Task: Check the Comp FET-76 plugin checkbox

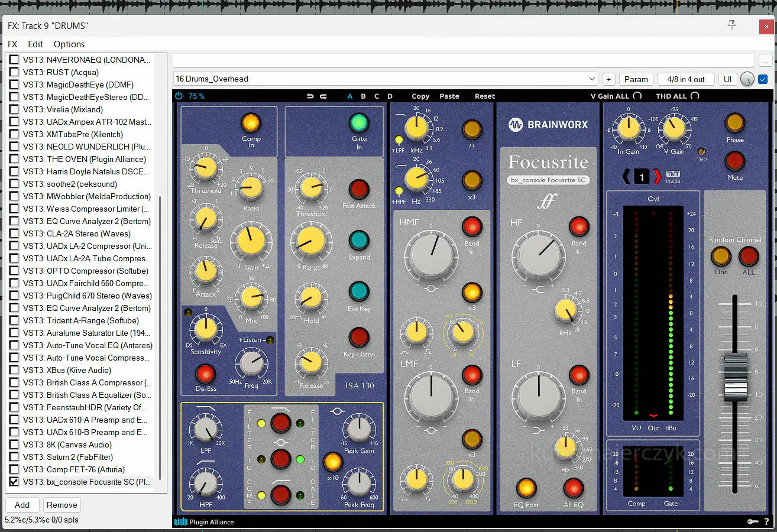Action: click(14, 469)
